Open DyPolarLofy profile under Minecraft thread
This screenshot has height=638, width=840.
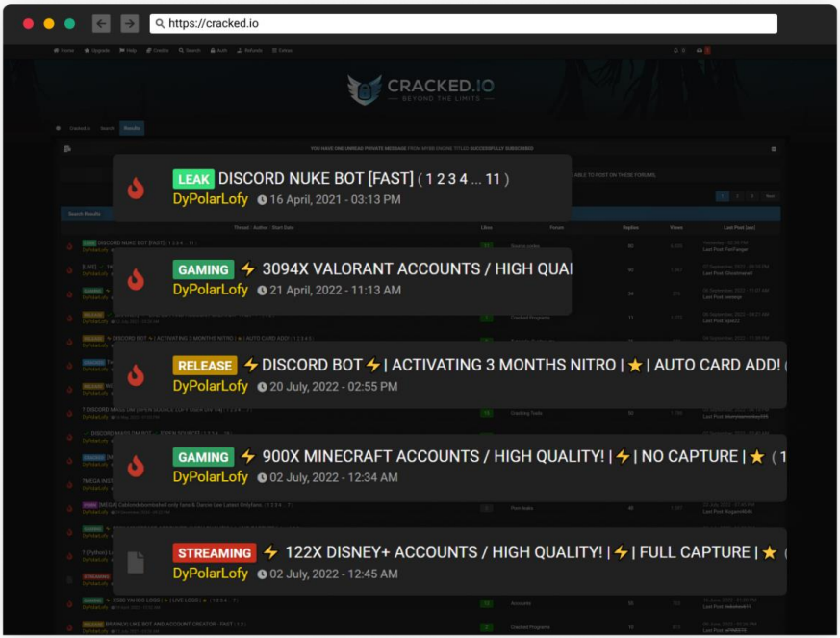210,477
